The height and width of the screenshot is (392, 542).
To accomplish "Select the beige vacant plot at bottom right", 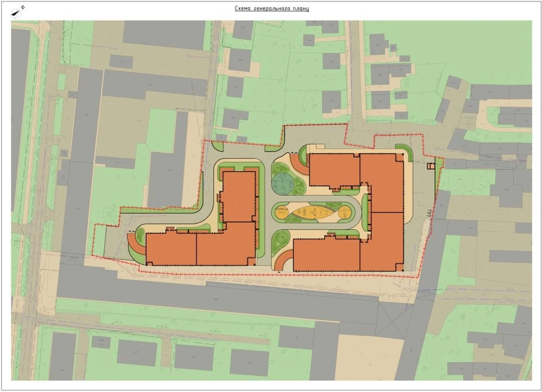I will point(369,357).
